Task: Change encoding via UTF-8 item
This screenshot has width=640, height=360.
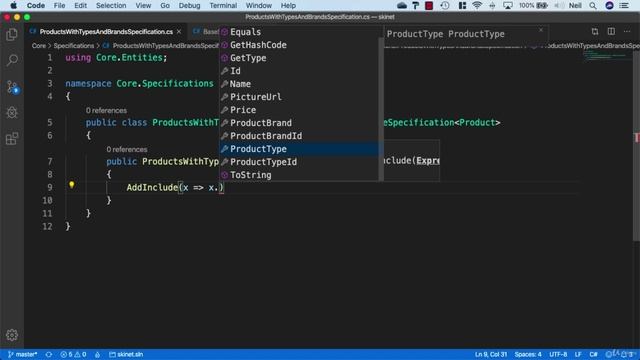Action: pos(558,354)
